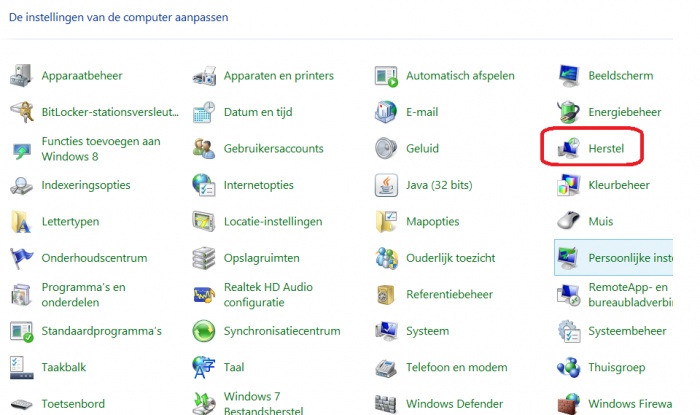
Task: Click the Muis text link
Action: (600, 222)
